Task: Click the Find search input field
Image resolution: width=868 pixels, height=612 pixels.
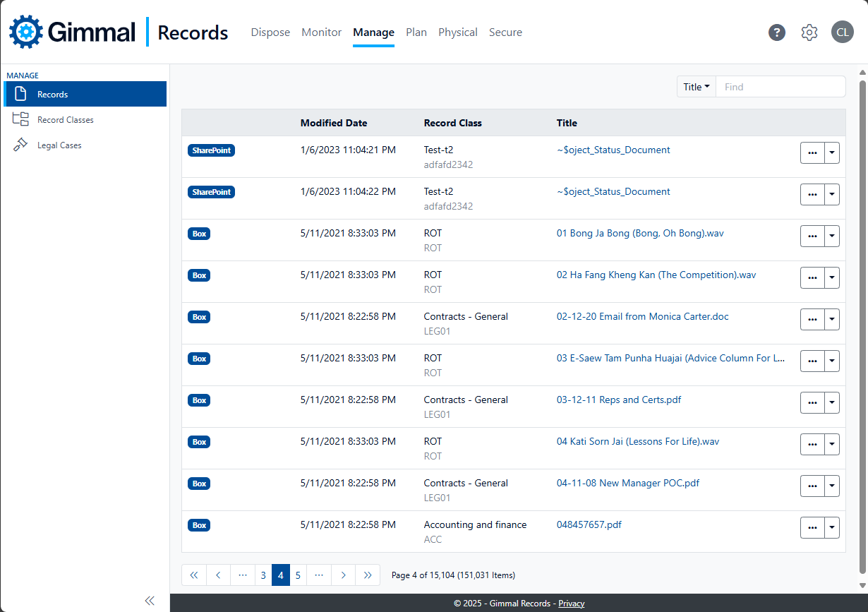Action: click(x=780, y=87)
